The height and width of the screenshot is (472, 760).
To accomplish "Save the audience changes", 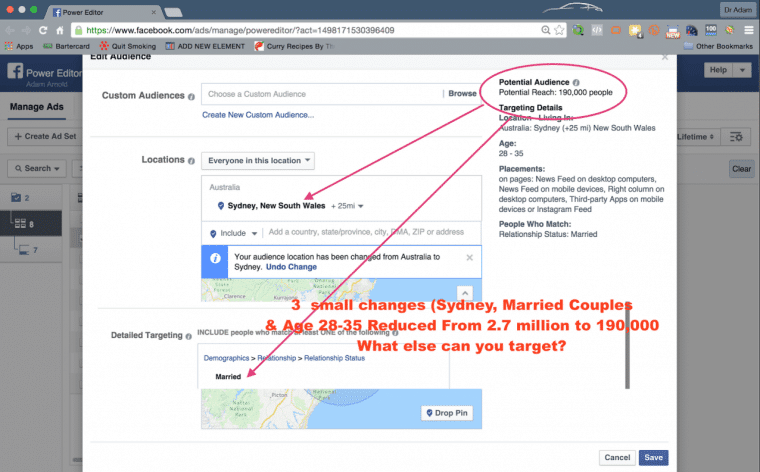I will [653, 457].
